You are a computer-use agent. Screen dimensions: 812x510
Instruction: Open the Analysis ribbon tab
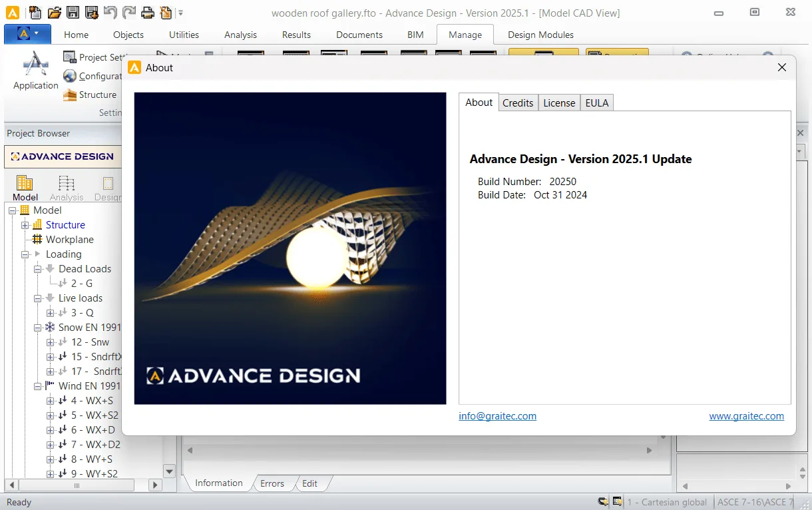pyautogui.click(x=241, y=35)
